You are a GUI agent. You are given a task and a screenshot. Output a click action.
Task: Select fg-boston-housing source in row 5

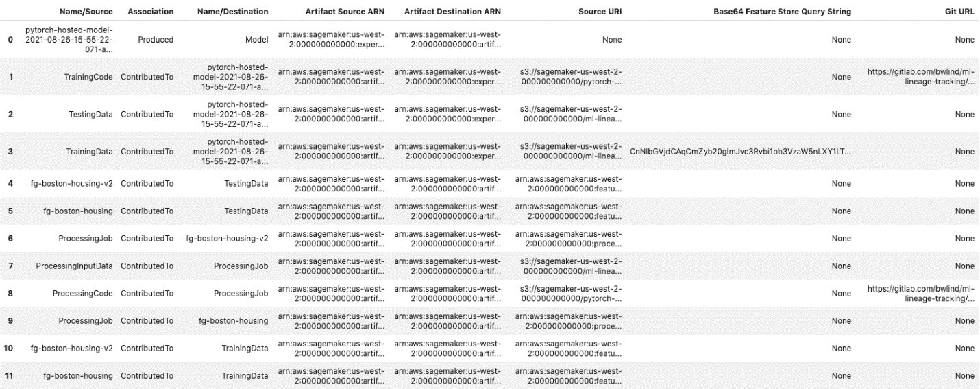[78, 211]
